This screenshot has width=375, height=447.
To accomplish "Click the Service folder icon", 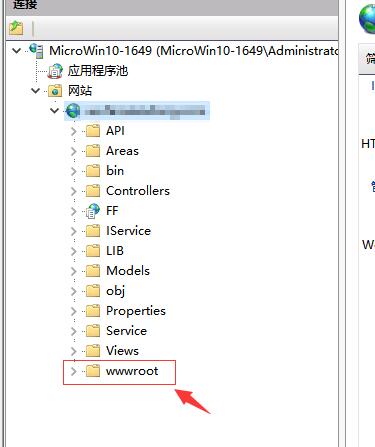I will 93,331.
